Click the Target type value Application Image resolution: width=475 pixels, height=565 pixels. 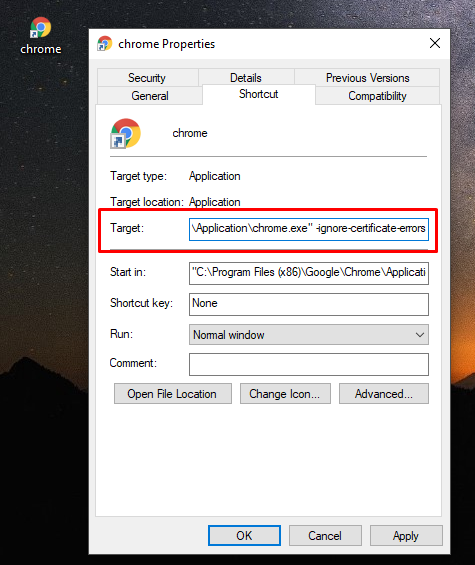(215, 176)
